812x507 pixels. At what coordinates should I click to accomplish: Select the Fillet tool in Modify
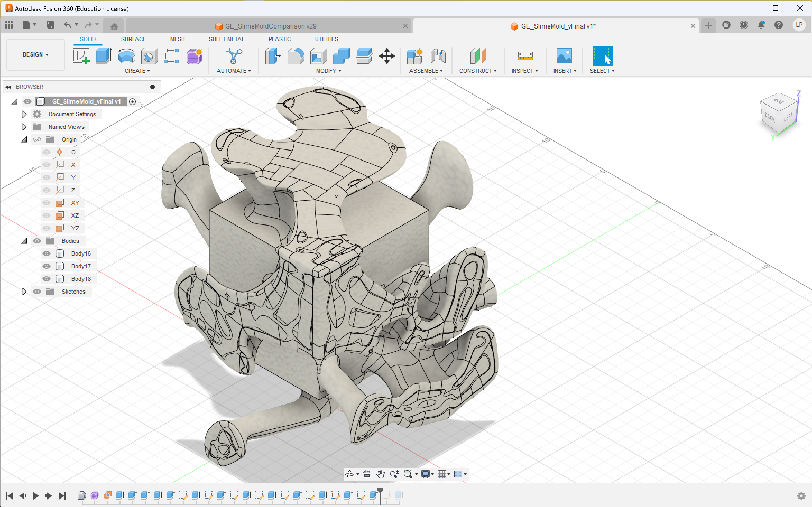coord(296,56)
